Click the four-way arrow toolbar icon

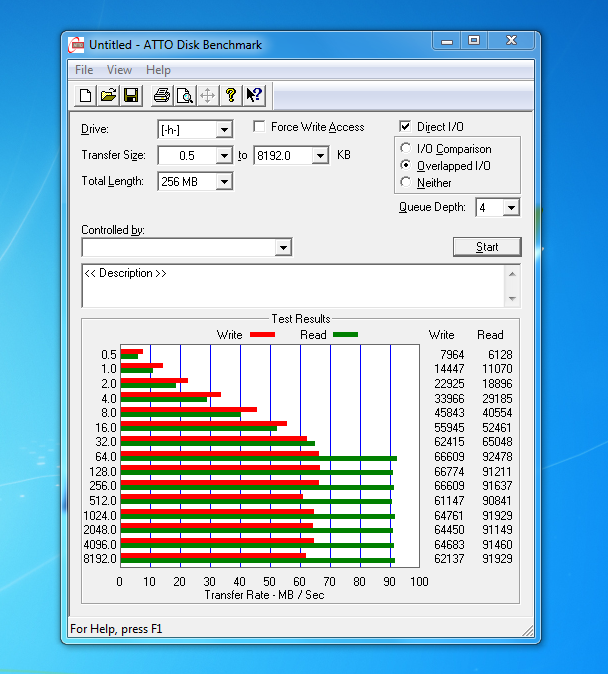[x=208, y=96]
